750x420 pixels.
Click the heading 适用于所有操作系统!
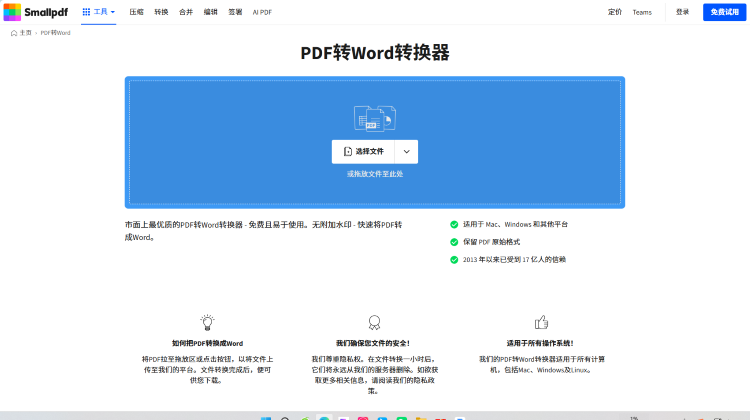click(540, 343)
